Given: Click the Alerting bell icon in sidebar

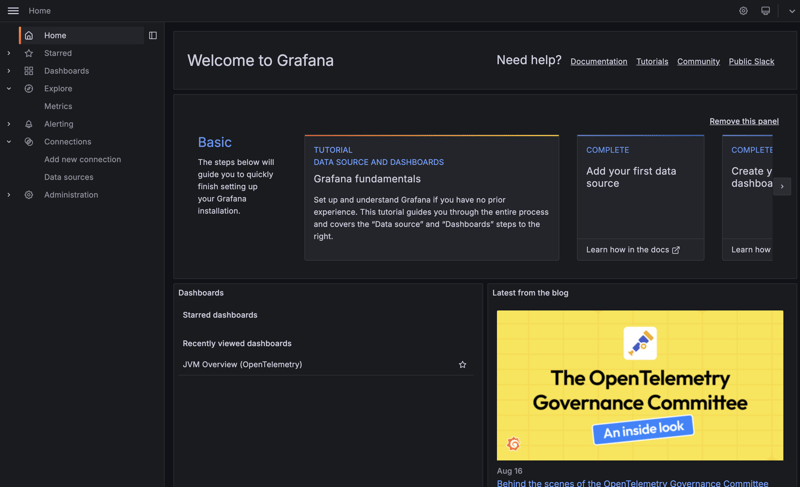Looking at the screenshot, I should click(x=29, y=124).
